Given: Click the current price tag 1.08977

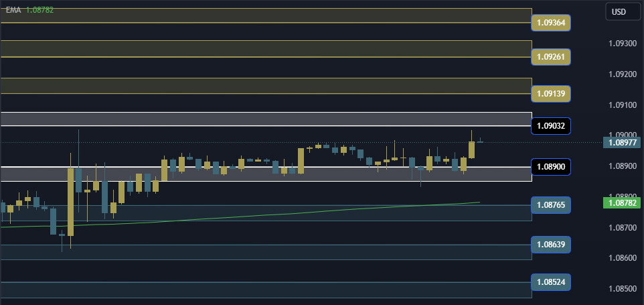Looking at the screenshot, I should pyautogui.click(x=622, y=143).
